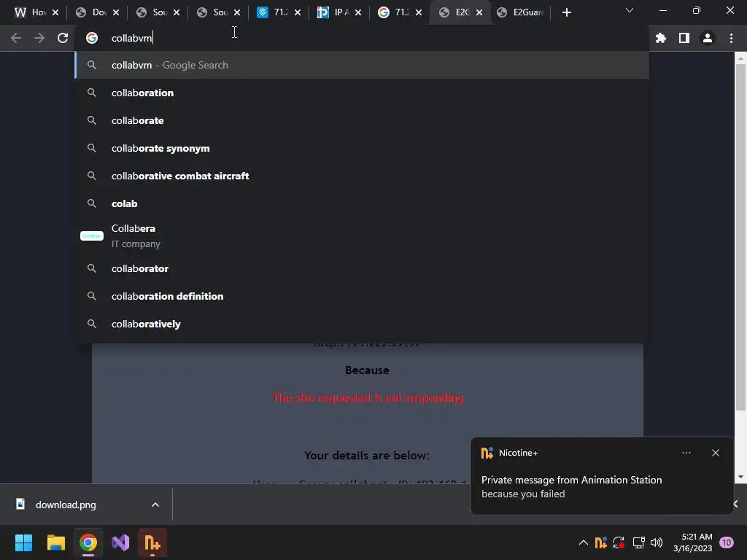Expand the download.png options chevron
The width and height of the screenshot is (747, 560).
tap(155, 505)
